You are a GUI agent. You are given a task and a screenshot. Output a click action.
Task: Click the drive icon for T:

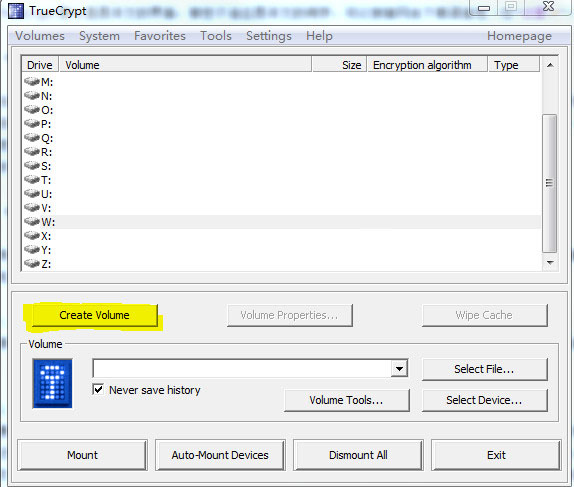(x=32, y=179)
